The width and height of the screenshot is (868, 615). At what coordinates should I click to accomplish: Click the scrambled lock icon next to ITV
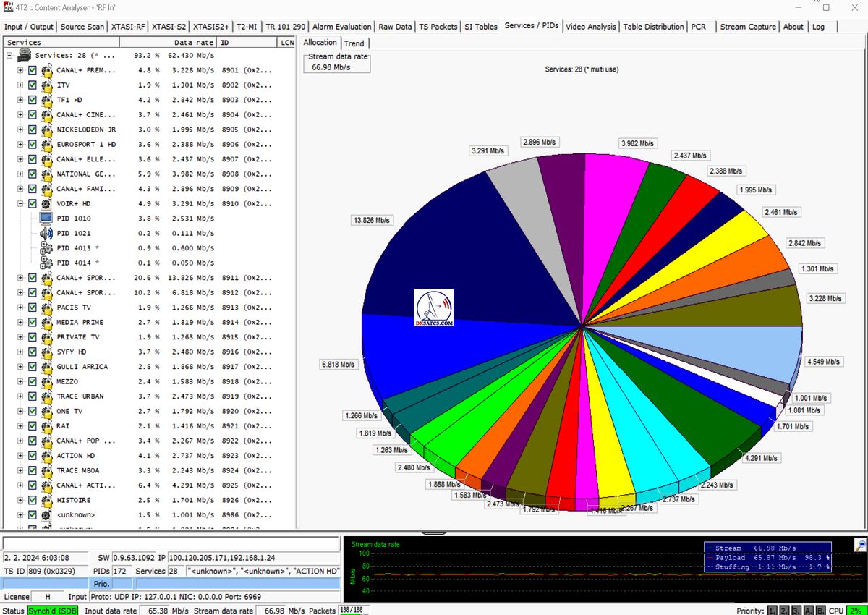tap(46, 85)
